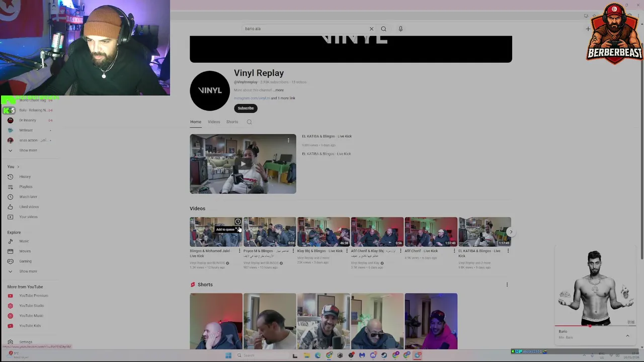Expand the You section chevron
Image resolution: width=644 pixels, height=362 pixels.
click(18, 166)
